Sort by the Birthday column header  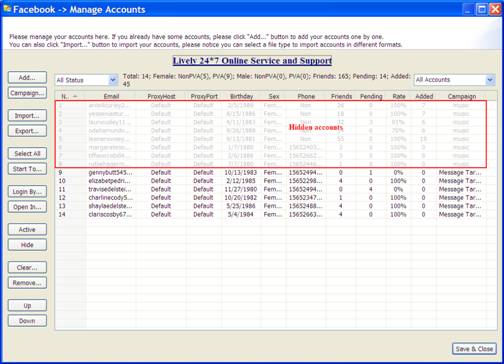(x=242, y=96)
